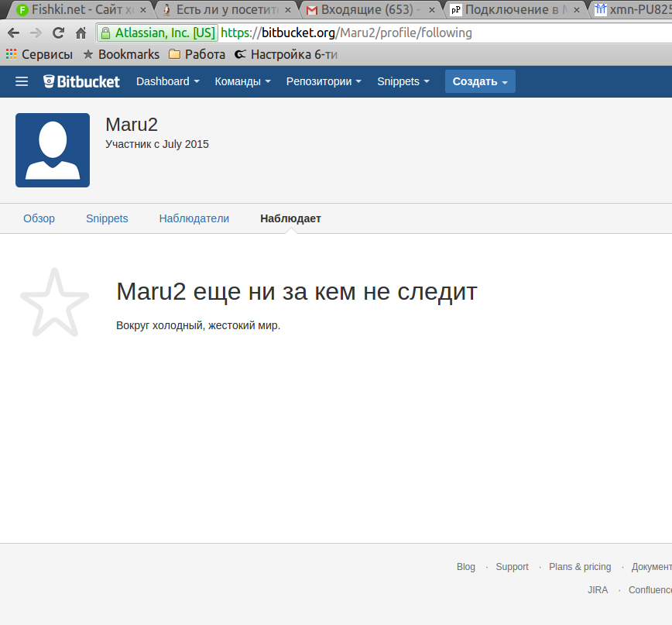672x625 pixels.
Task: Open the Plans & pricing footer link
Action: (580, 567)
